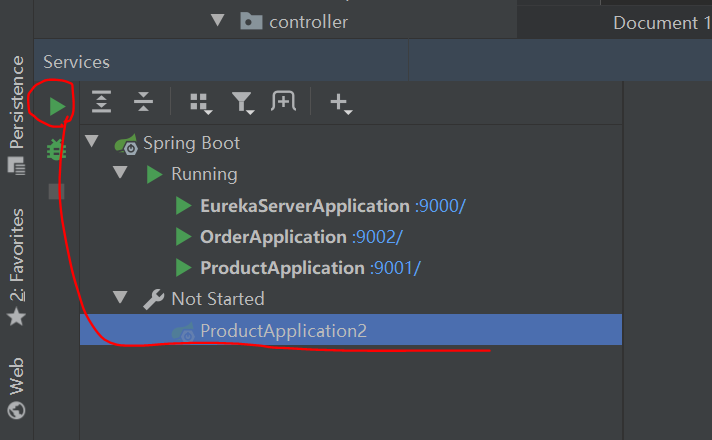Screen dimensions: 712x440
Task: Select EurekaServerApplication in services tree
Action: (304, 206)
